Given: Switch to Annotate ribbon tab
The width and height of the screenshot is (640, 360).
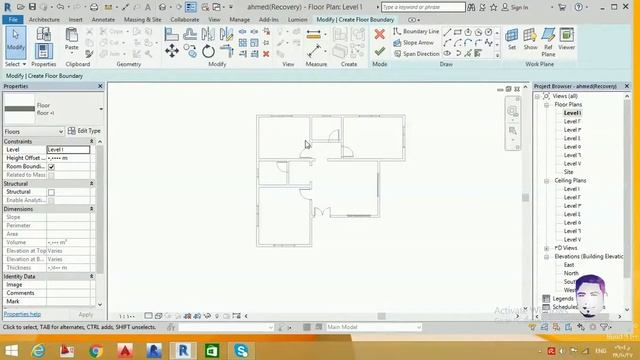Looking at the screenshot, I should coord(103,20).
